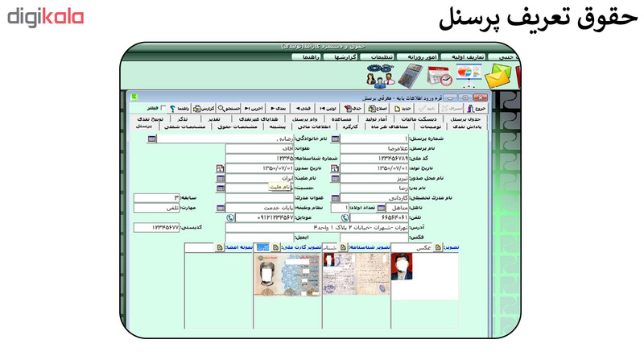Click the حذف (delete) toolbar button
This screenshot has width=644, height=352.
[x=353, y=109]
